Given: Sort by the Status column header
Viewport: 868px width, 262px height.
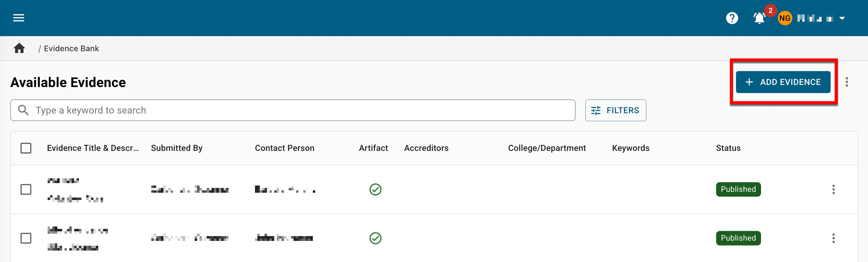Looking at the screenshot, I should click(x=728, y=148).
